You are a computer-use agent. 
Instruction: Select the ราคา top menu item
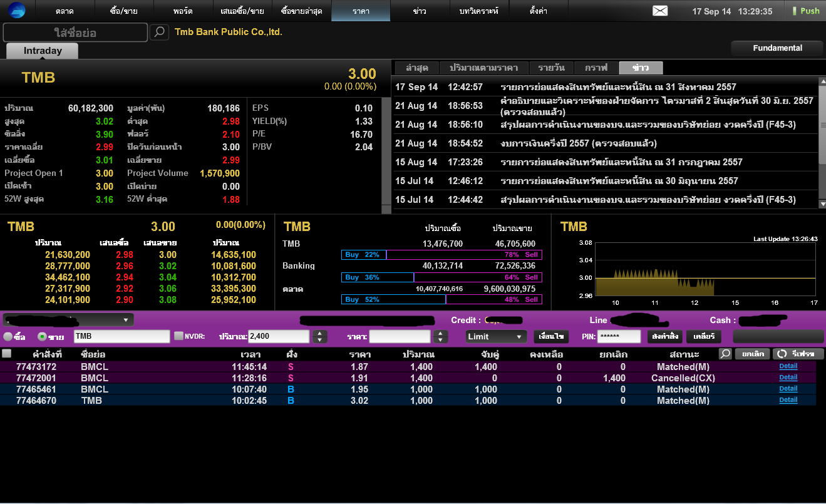(361, 11)
